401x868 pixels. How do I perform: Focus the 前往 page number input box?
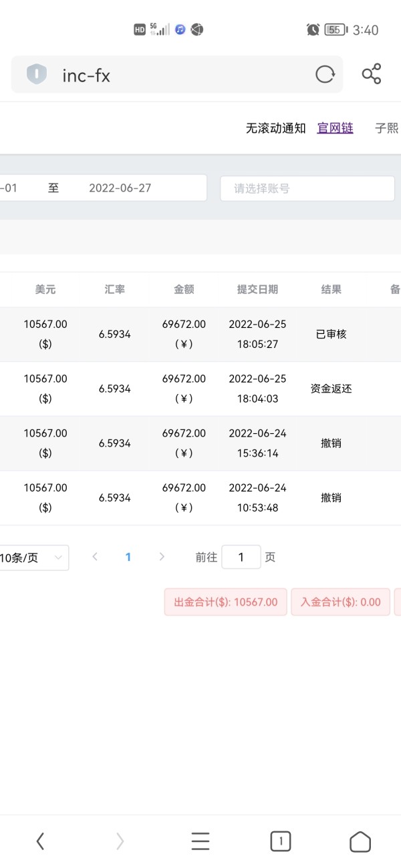pyautogui.click(x=241, y=557)
